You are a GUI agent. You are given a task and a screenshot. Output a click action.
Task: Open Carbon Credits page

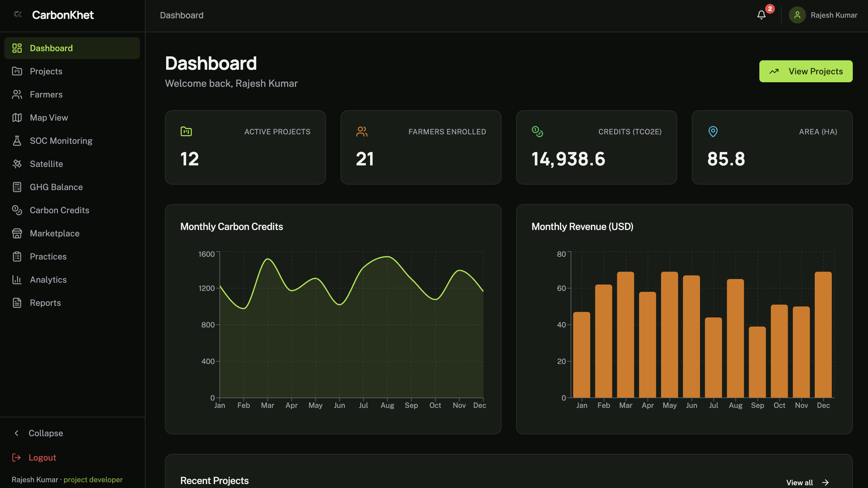(72, 210)
